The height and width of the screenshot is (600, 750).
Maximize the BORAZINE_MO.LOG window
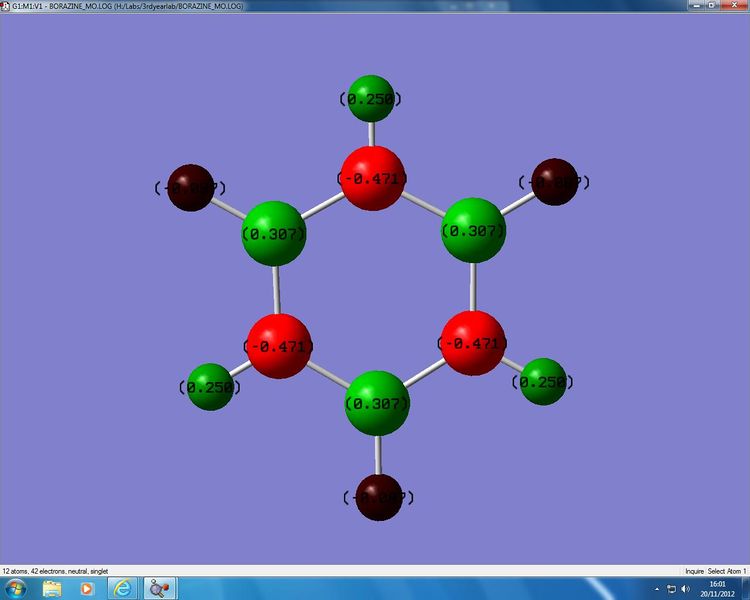coord(712,5)
